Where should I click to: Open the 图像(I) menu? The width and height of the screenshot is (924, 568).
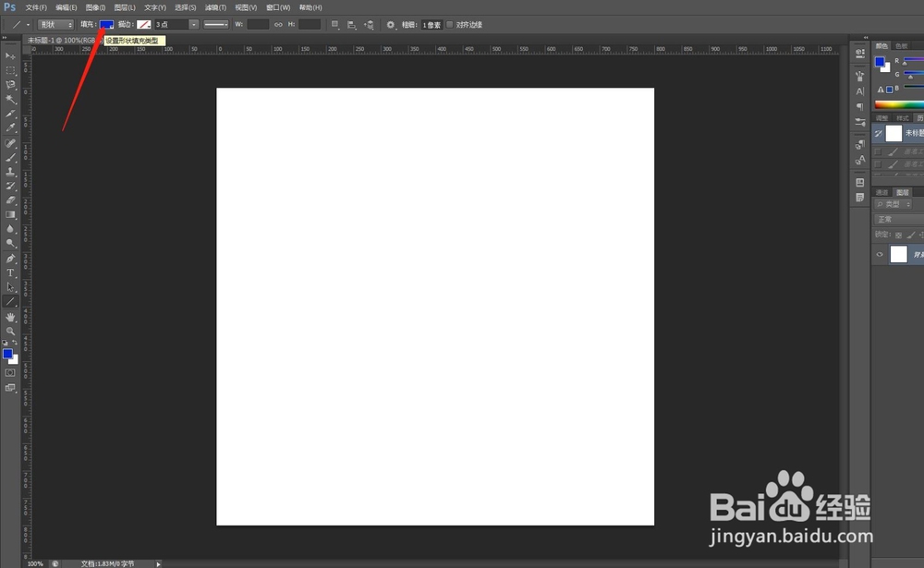tap(95, 7)
